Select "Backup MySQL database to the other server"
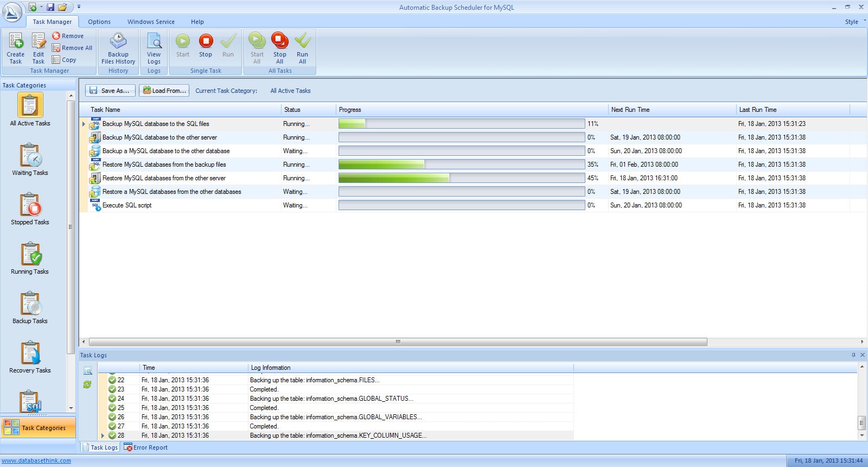 (x=473, y=137)
